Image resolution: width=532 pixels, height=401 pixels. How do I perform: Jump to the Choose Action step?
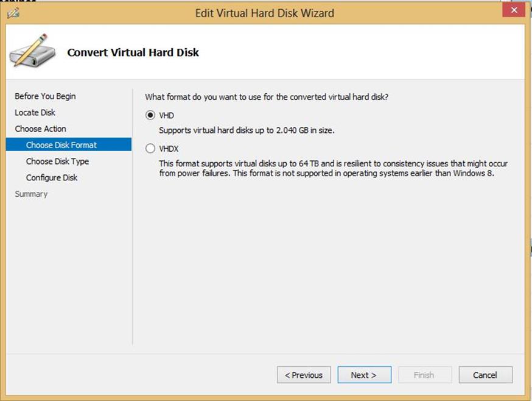pos(40,129)
